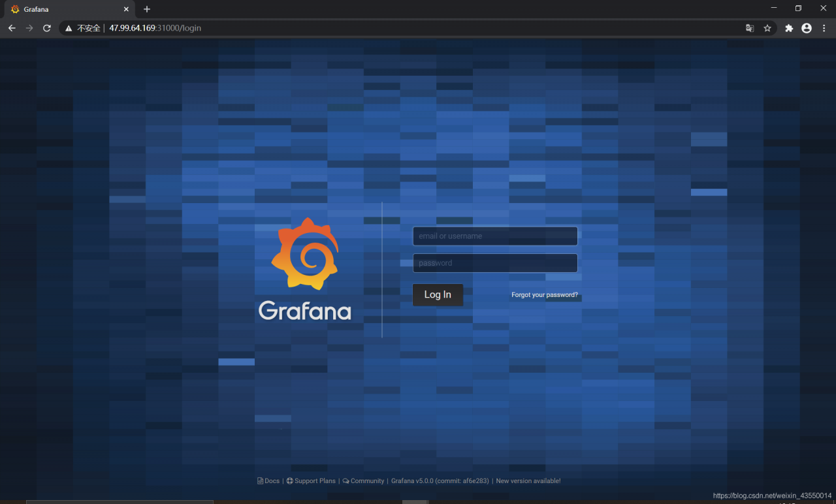Open the Community footer link

[363, 481]
